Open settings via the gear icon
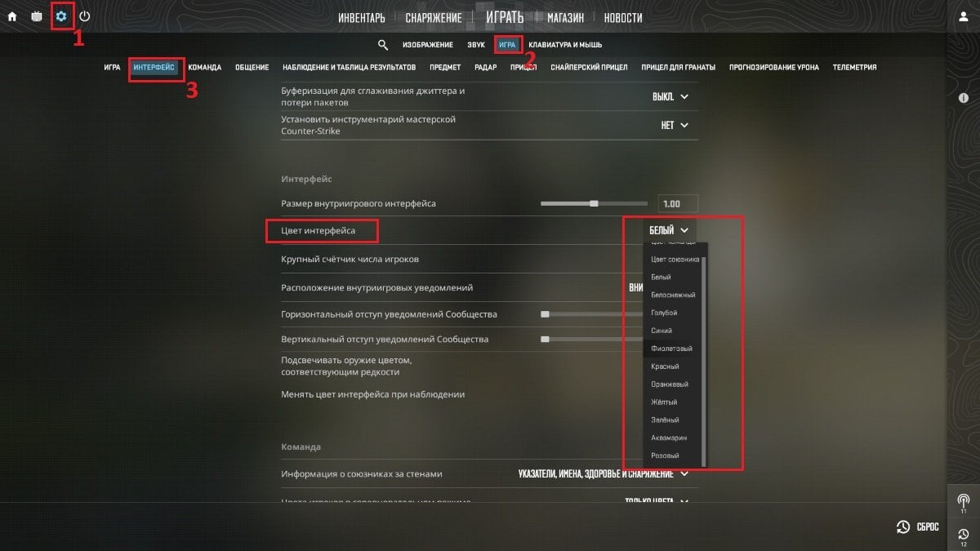The height and width of the screenshot is (551, 980). point(61,16)
